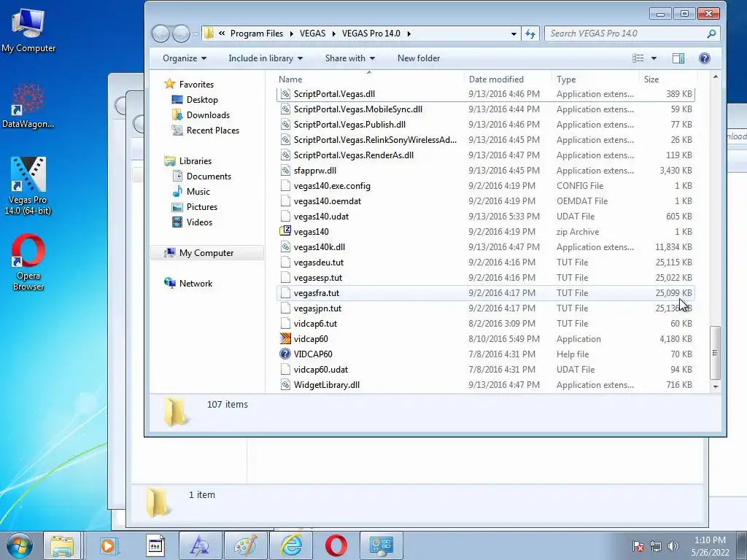Open Windows Media Player taskbar icon
Image resolution: width=747 pixels, height=560 pixels.
coord(108,545)
